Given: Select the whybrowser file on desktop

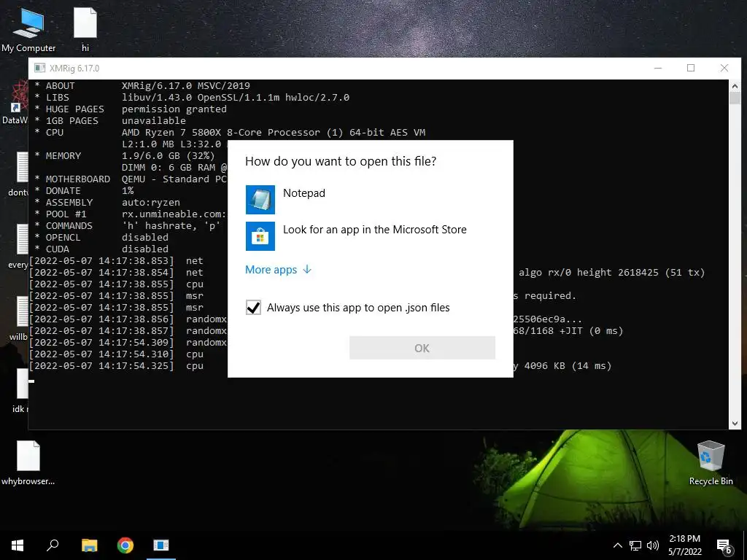Looking at the screenshot, I should click(28, 462).
